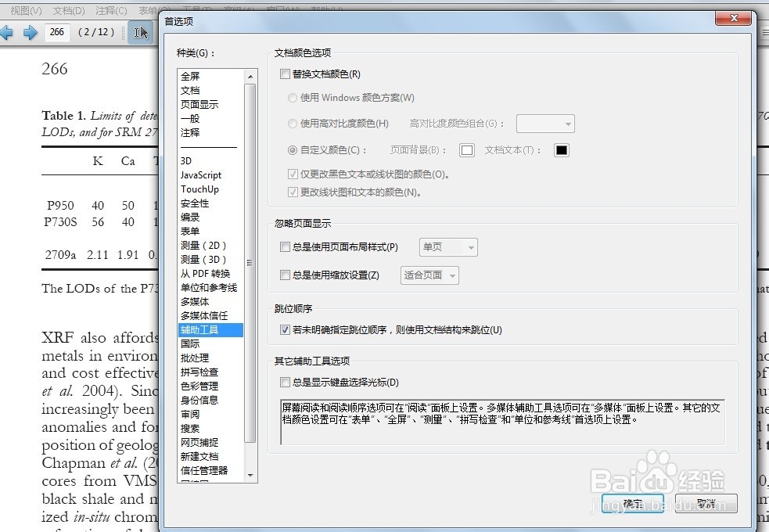Screen dimensions: 769x532
Task: Disable the 若未明确指定跳位顺序 checkbox
Action: pos(286,329)
